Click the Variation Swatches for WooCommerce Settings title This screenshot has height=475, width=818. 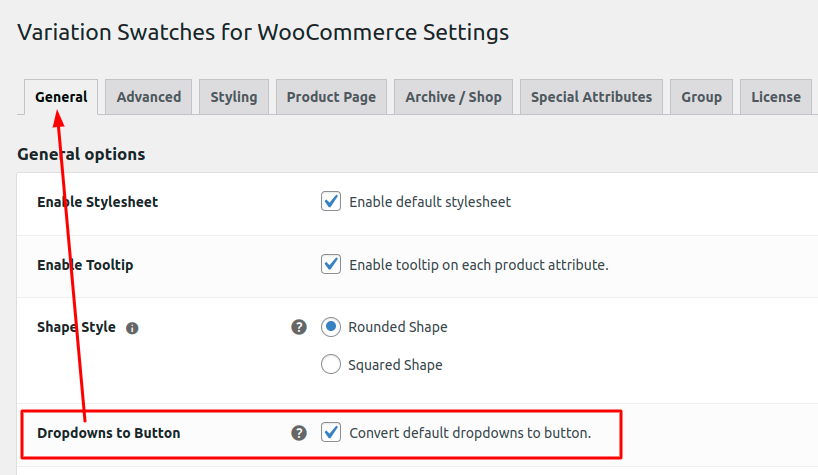pyautogui.click(x=263, y=32)
